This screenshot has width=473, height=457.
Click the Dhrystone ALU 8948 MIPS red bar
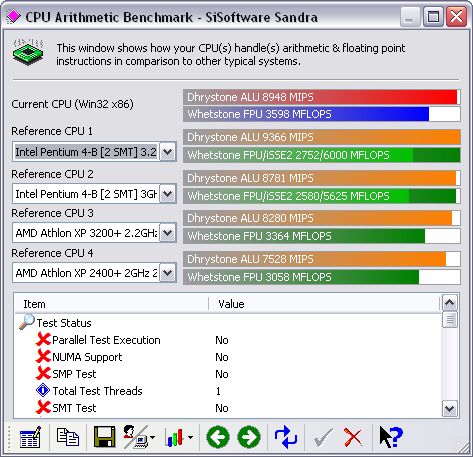[x=322, y=97]
